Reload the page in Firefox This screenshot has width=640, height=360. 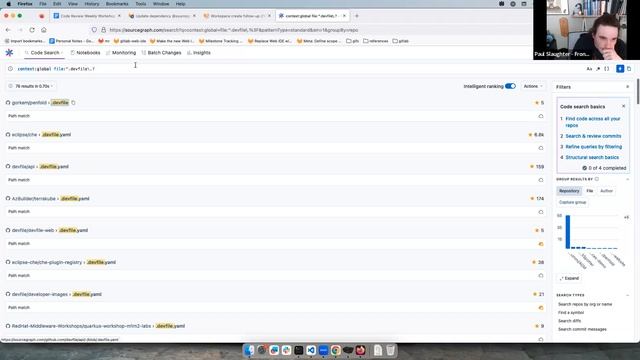pos(32,30)
